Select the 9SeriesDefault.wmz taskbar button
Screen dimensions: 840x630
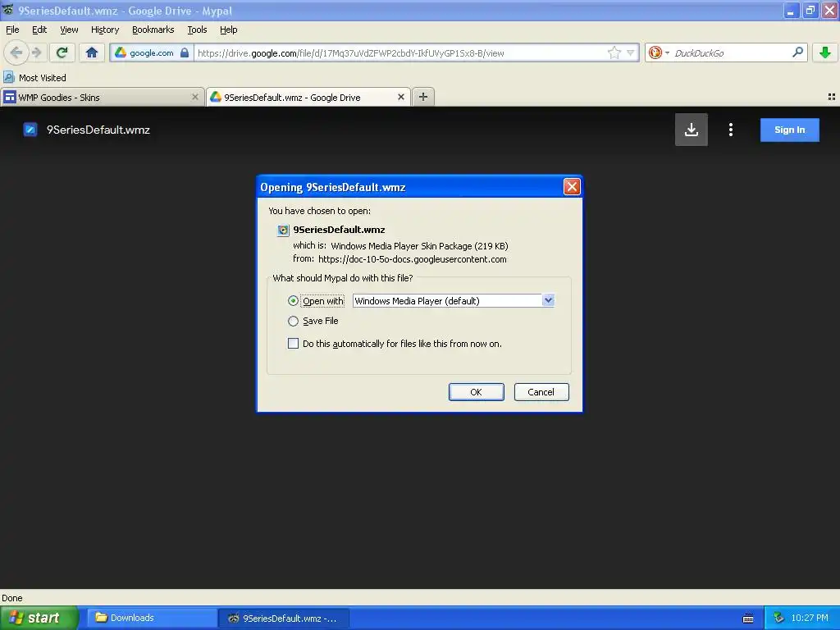coord(284,618)
